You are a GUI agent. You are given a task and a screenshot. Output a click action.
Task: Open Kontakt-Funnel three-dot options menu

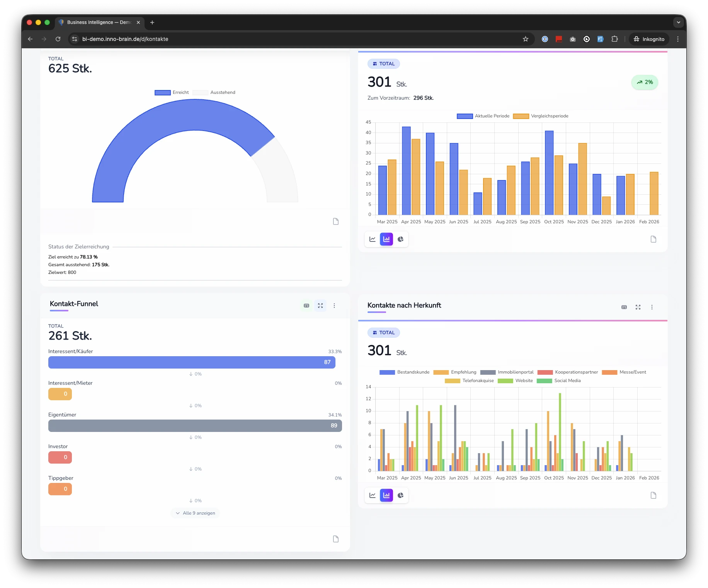click(334, 306)
